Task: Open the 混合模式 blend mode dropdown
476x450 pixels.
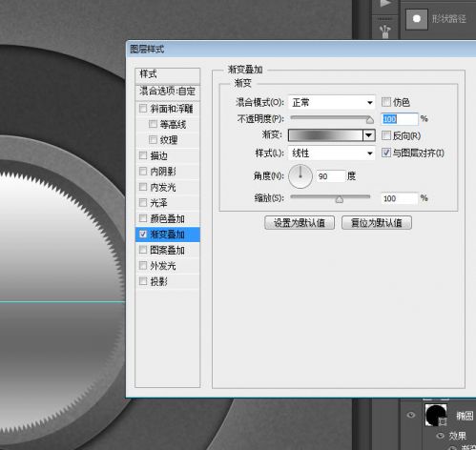Action: (332, 103)
